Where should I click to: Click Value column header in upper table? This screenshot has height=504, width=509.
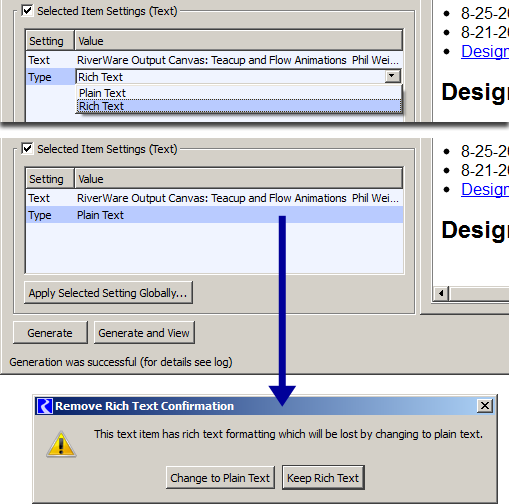(239, 41)
